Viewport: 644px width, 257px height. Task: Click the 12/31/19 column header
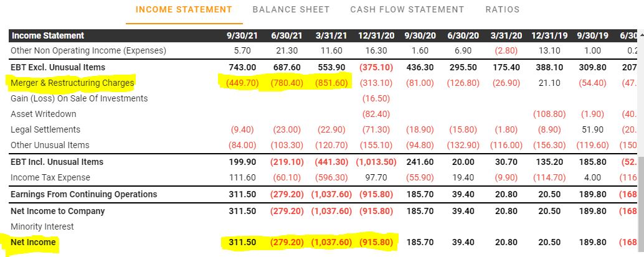pyautogui.click(x=549, y=35)
